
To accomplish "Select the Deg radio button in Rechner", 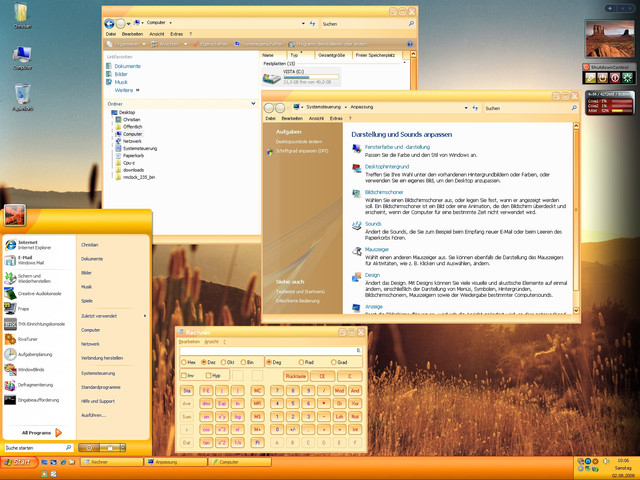I will [273, 362].
